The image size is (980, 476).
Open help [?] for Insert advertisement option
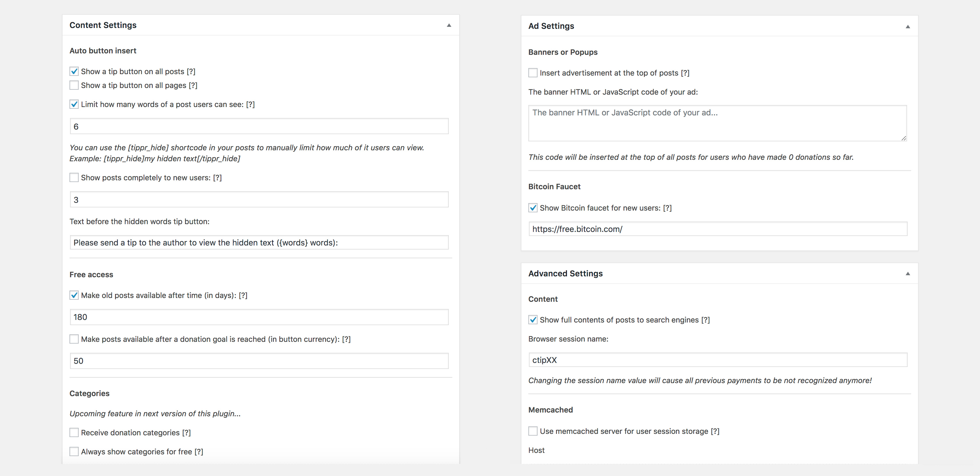(x=685, y=73)
